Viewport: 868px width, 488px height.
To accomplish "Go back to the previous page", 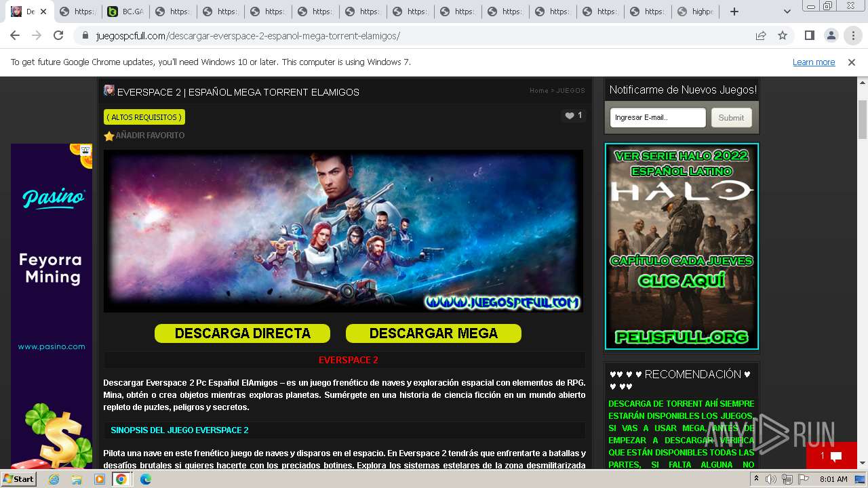I will tap(15, 35).
